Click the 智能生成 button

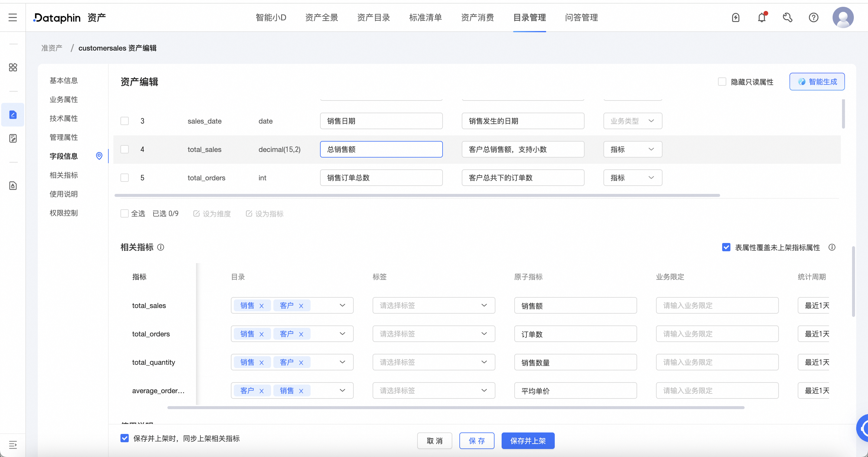[817, 81]
